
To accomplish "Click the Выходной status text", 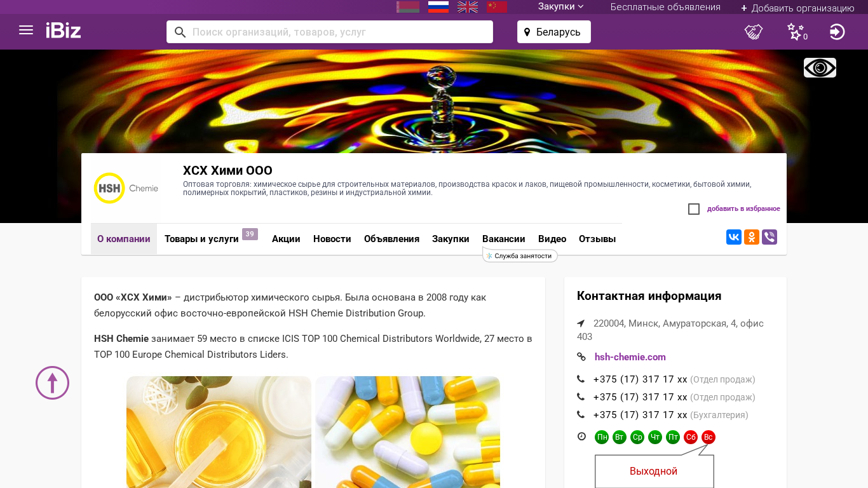I will pos(653,471).
